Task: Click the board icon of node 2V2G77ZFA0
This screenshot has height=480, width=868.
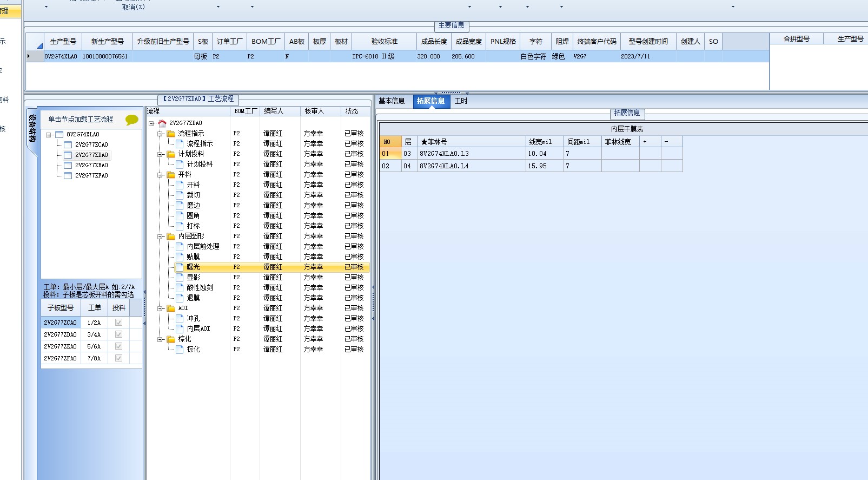Action: [68, 176]
